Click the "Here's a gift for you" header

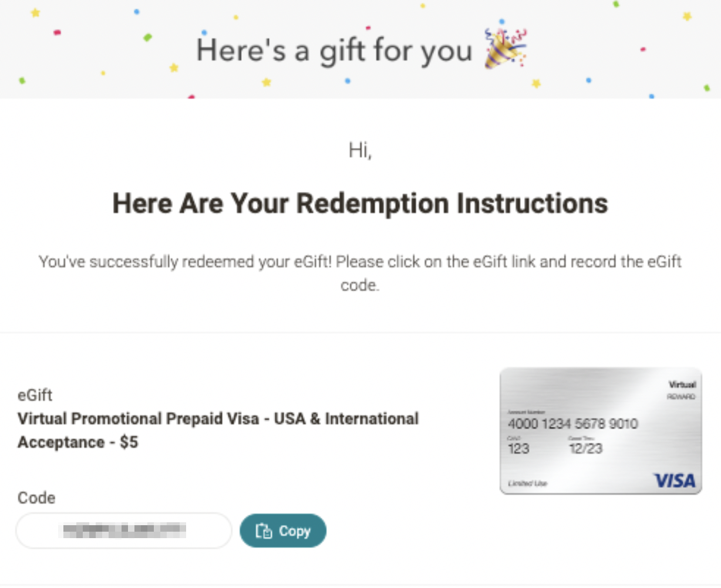tap(334, 50)
